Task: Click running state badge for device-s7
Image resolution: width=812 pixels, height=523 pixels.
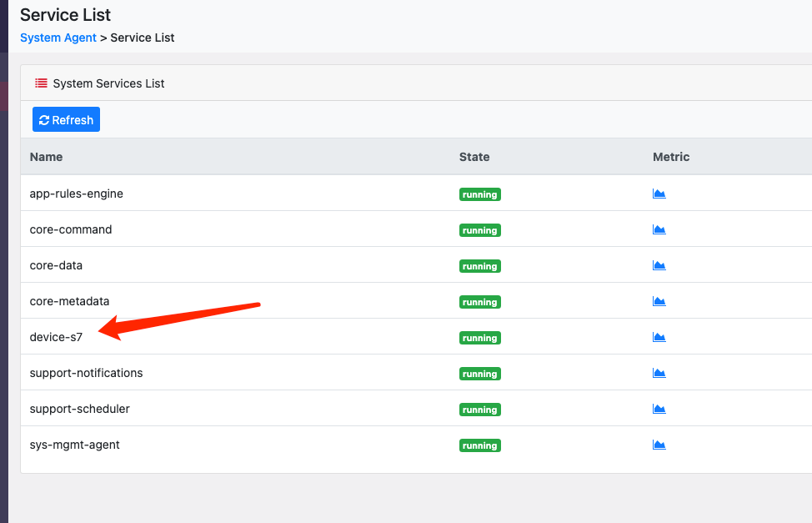Action: (479, 338)
